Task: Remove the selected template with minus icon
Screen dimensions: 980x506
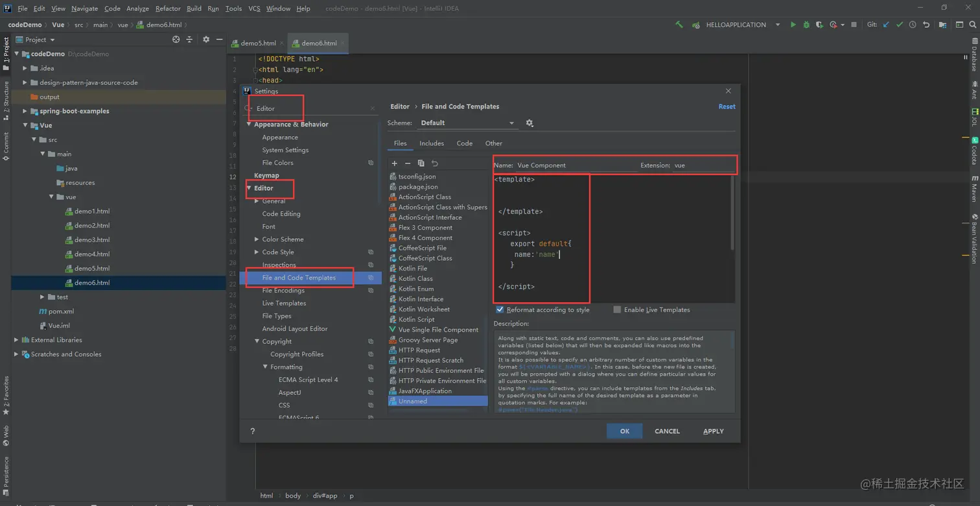Action: click(408, 163)
